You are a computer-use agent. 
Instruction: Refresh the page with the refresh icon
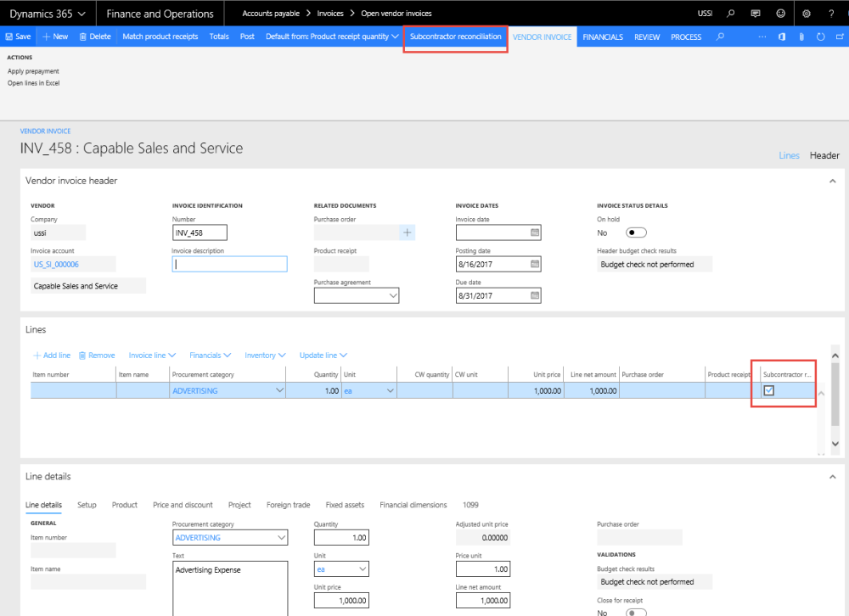click(821, 36)
